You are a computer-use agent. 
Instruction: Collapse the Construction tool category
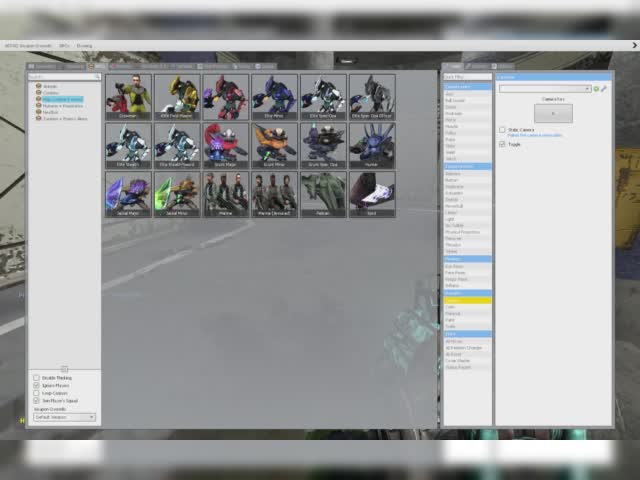pyautogui.click(x=468, y=166)
